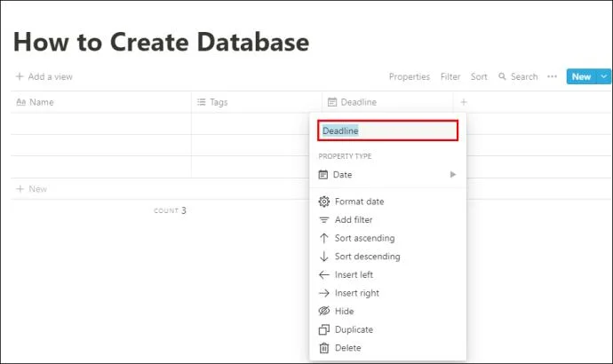Click the Sort ascending arrow icon
613x364 pixels.
(x=323, y=238)
